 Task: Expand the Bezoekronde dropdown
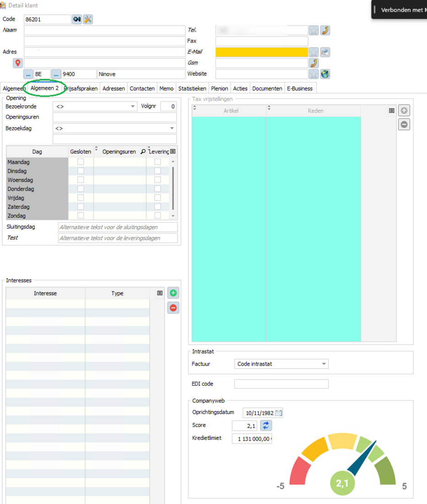(133, 106)
